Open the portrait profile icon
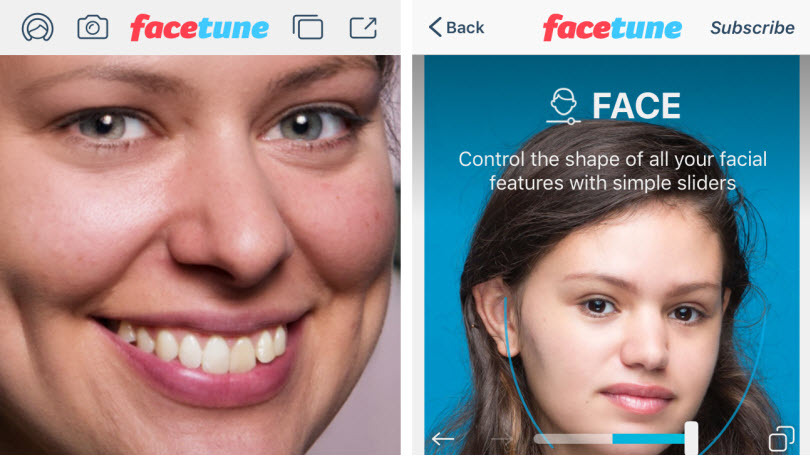 point(37,27)
